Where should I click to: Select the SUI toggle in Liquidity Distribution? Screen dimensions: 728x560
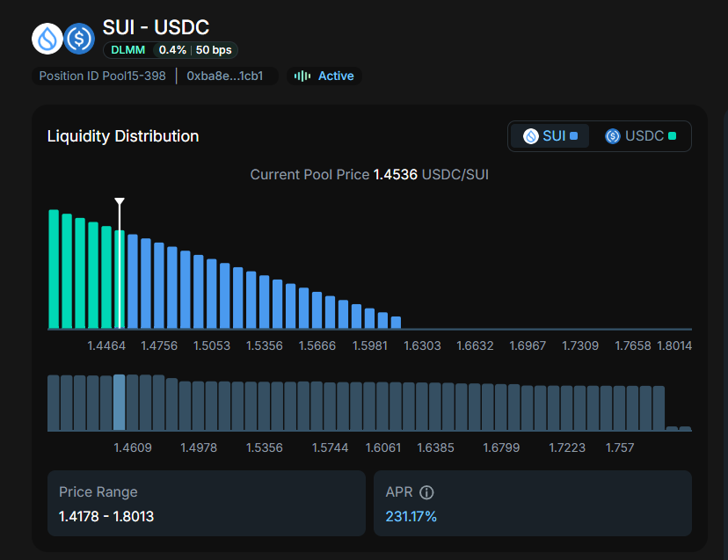(550, 136)
